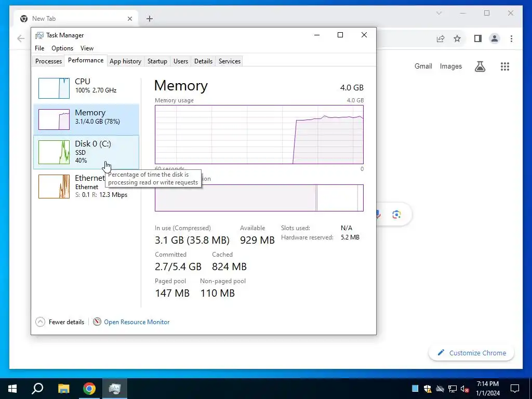Switch to the Startup tab
Image resolution: width=532 pixels, height=399 pixels.
click(157, 61)
